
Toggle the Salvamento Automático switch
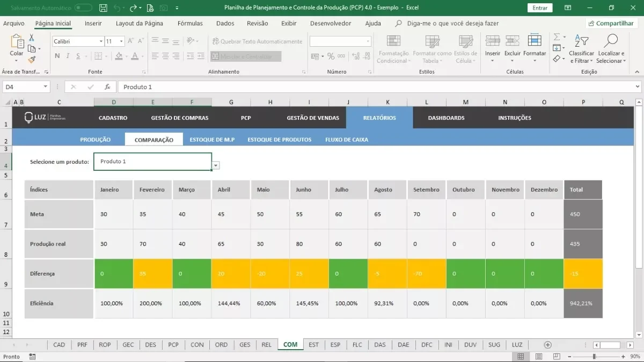[x=83, y=8]
